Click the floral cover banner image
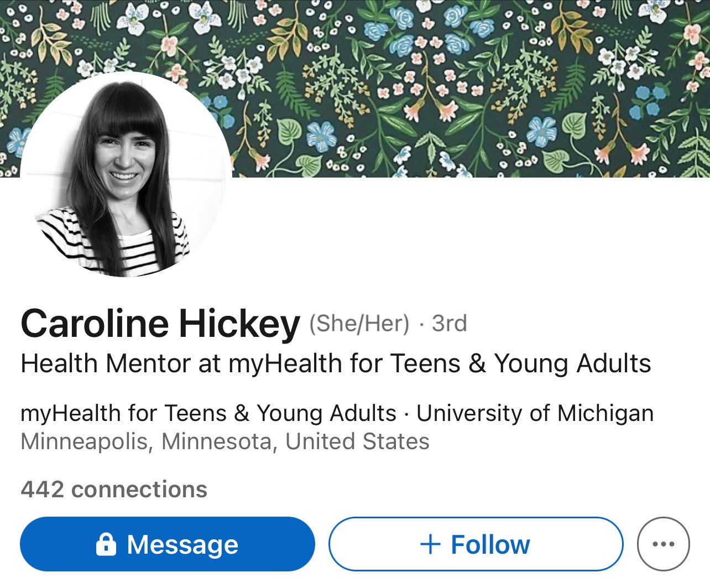Screen dimensions: 710x588 click(442, 83)
